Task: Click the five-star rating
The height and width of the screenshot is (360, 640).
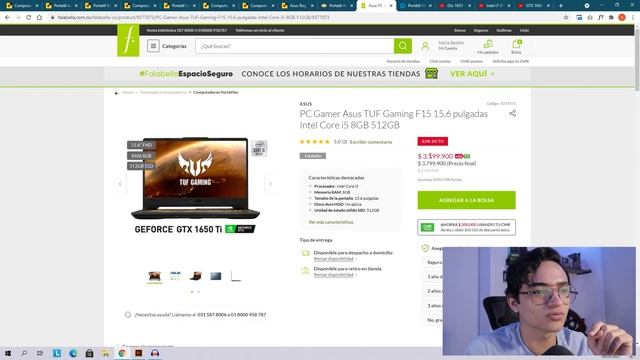Action: tap(314, 142)
